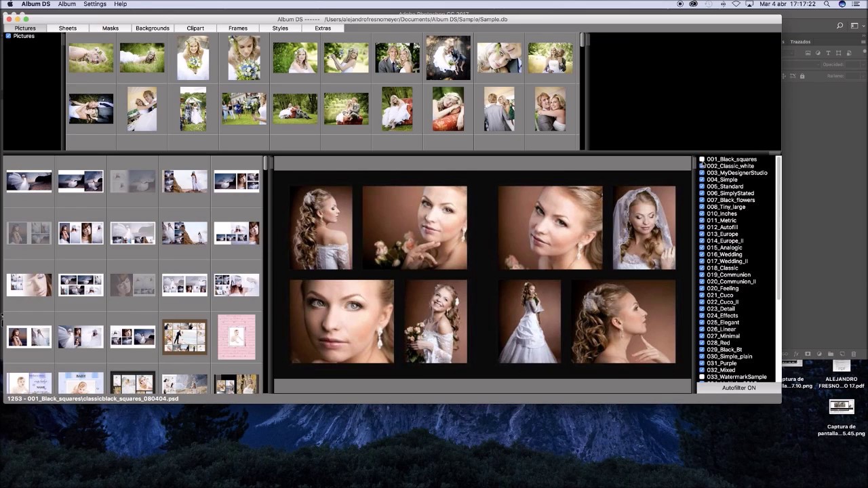Toggle the Pictures folder checkbox
The width and height of the screenshot is (868, 488).
point(8,36)
